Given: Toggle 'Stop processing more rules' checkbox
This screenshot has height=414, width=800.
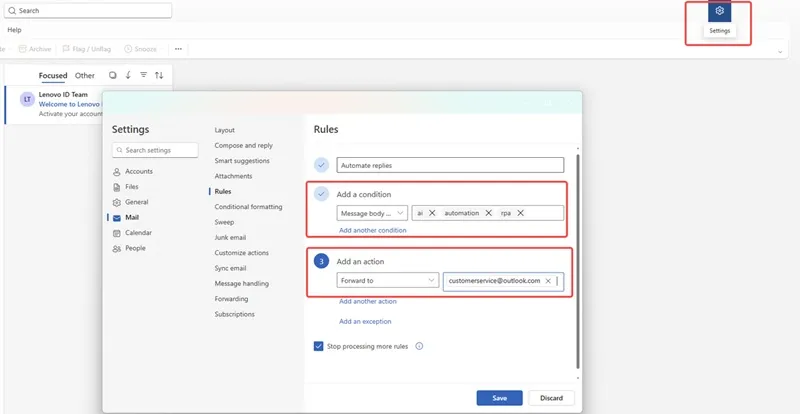Looking at the screenshot, I should (x=318, y=347).
